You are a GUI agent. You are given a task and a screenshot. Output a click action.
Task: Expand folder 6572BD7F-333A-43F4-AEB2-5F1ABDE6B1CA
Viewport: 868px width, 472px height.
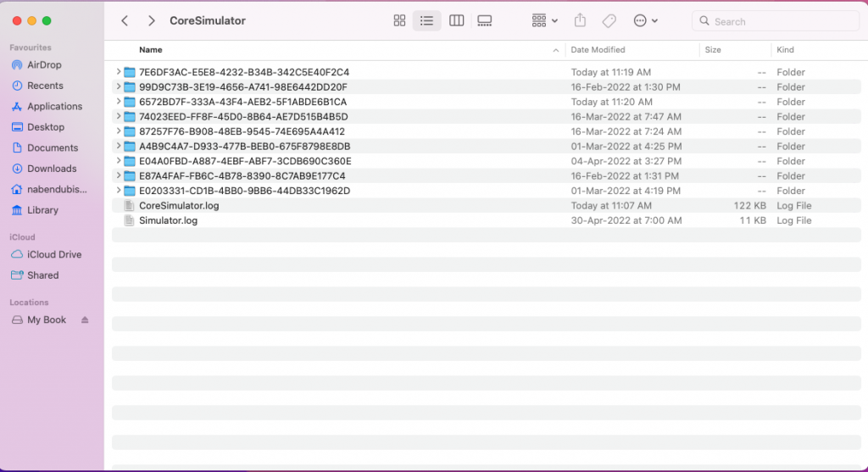[x=118, y=102]
